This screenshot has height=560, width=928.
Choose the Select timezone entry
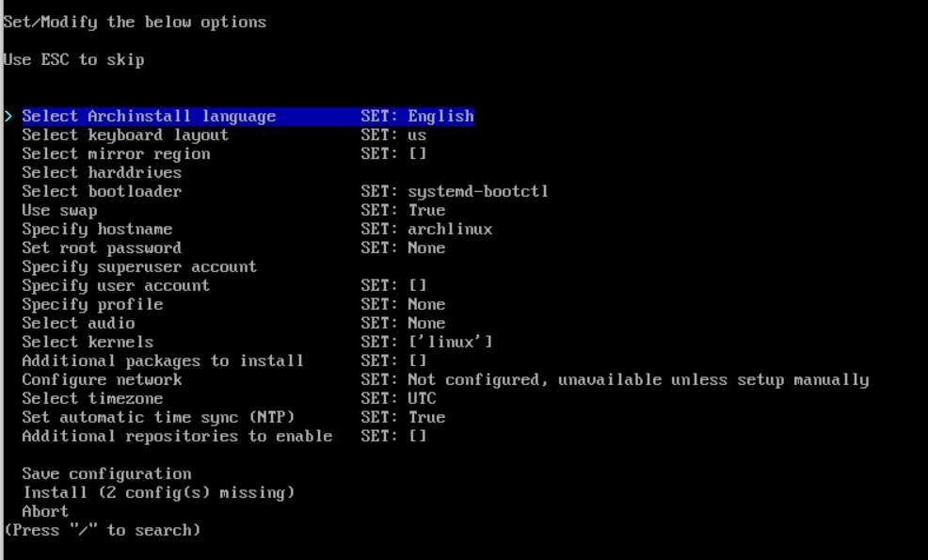click(92, 399)
